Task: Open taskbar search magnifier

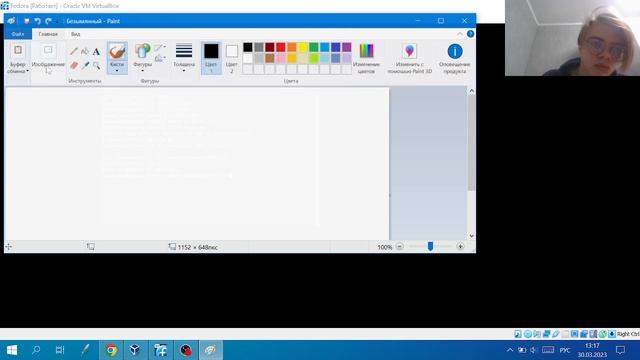Action: pos(36,350)
